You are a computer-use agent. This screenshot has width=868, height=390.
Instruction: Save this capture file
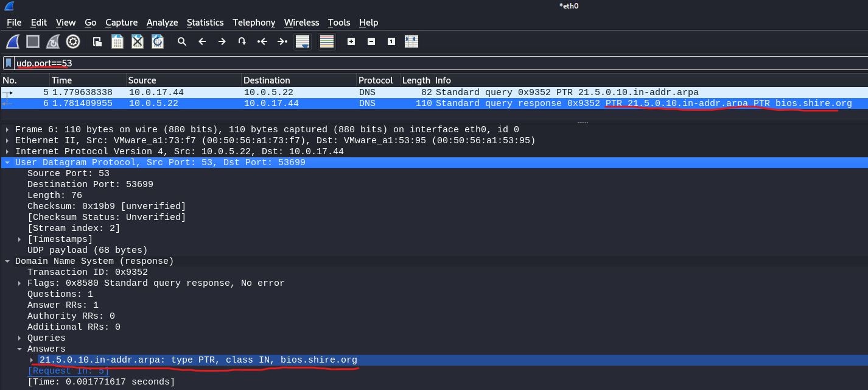(117, 41)
